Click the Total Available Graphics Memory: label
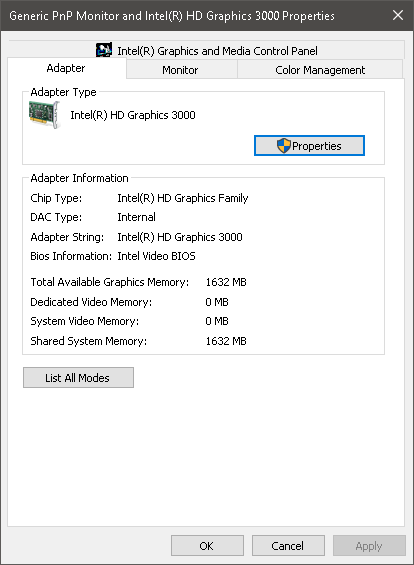Screen dimensions: 414x565 point(110,282)
